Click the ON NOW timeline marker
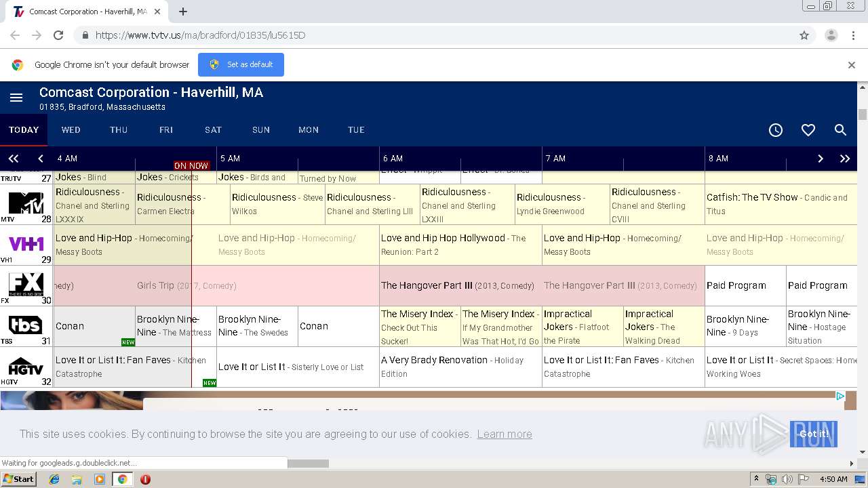Viewport: 868px width, 488px height. pos(191,165)
